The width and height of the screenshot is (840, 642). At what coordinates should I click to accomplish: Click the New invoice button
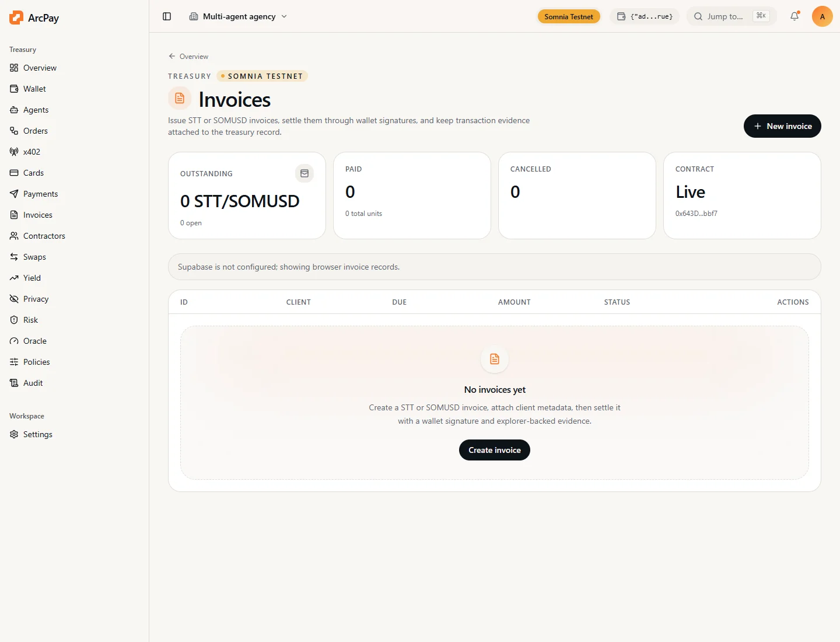click(x=782, y=126)
